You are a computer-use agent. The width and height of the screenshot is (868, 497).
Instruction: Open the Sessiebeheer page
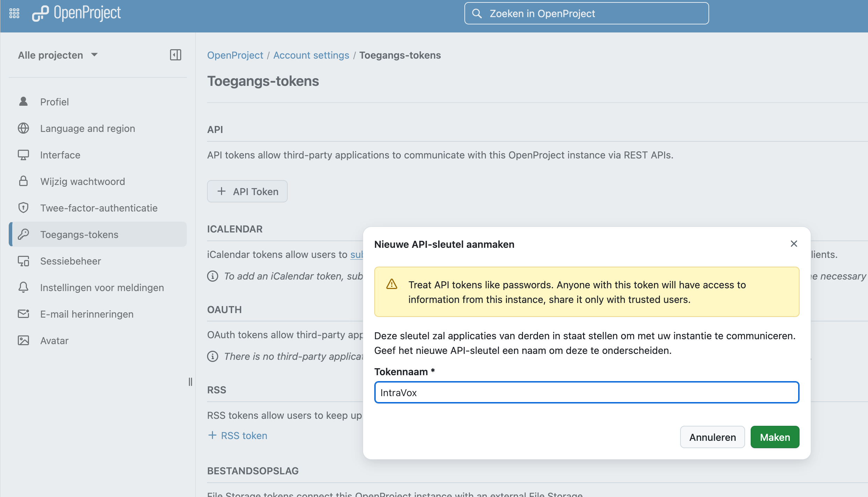point(98,261)
